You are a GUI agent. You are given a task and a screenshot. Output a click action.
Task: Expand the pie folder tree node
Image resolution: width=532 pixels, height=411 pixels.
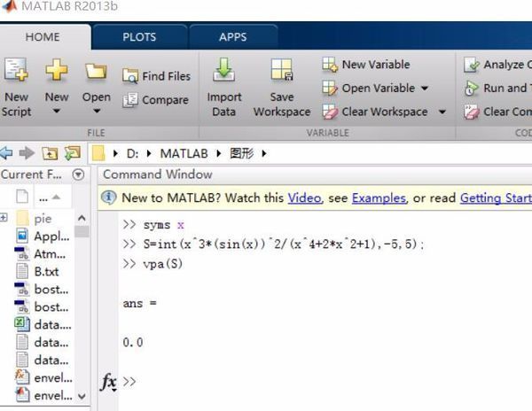pos(4,218)
